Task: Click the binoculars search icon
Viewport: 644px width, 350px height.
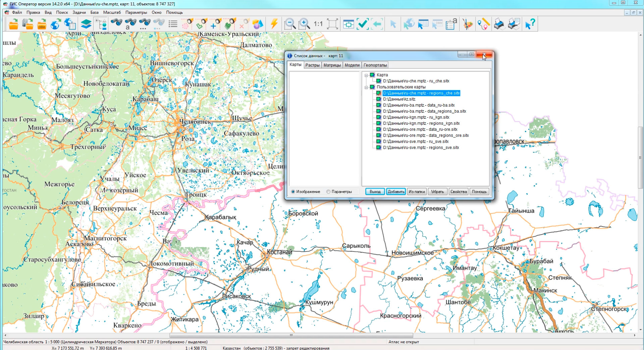Action: pyautogui.click(x=116, y=23)
